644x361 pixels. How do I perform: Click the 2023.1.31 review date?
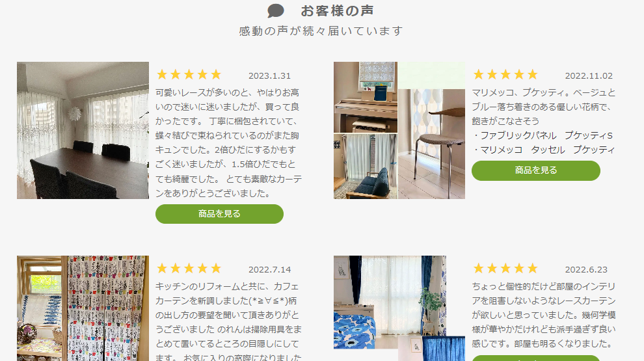point(269,76)
